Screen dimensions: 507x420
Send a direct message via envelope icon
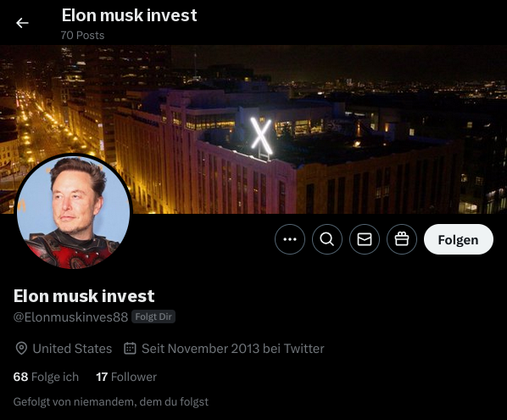[365, 239]
